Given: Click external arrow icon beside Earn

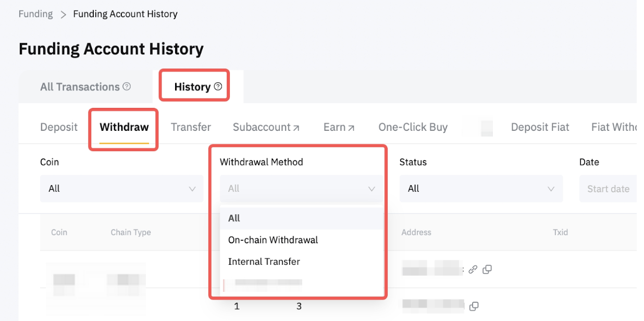Looking at the screenshot, I should coord(351,128).
